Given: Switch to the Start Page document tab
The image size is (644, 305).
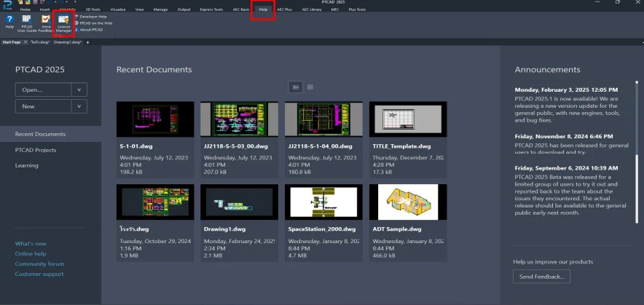Looking at the screenshot, I should click(x=12, y=42).
